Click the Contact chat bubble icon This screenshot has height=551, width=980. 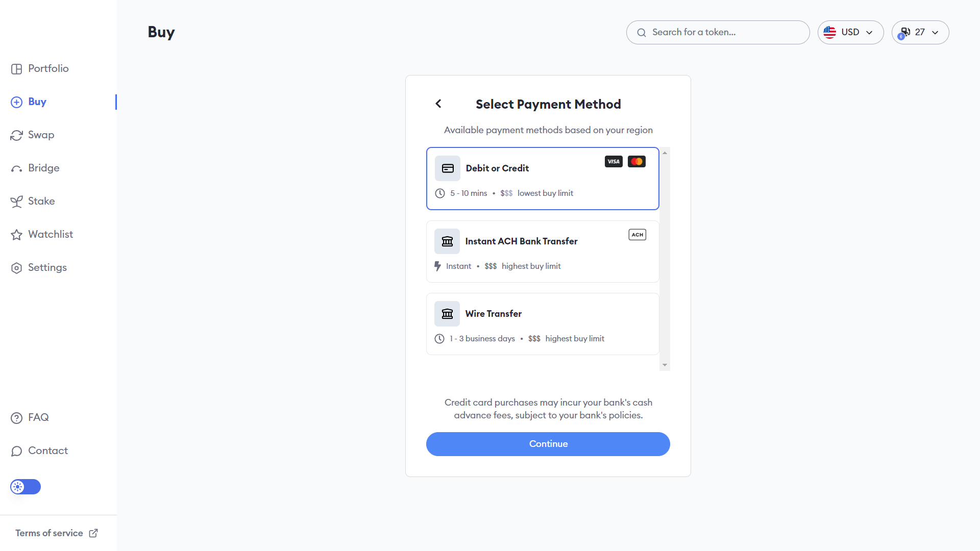[x=16, y=451]
